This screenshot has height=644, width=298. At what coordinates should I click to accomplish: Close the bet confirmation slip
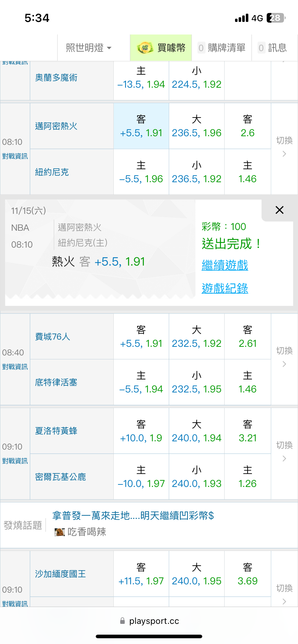pos(279,210)
